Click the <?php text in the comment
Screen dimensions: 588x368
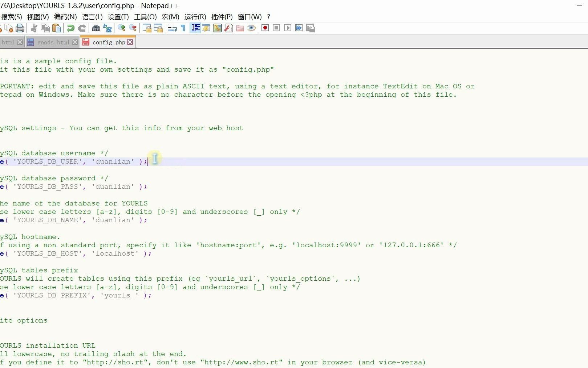[311, 95]
